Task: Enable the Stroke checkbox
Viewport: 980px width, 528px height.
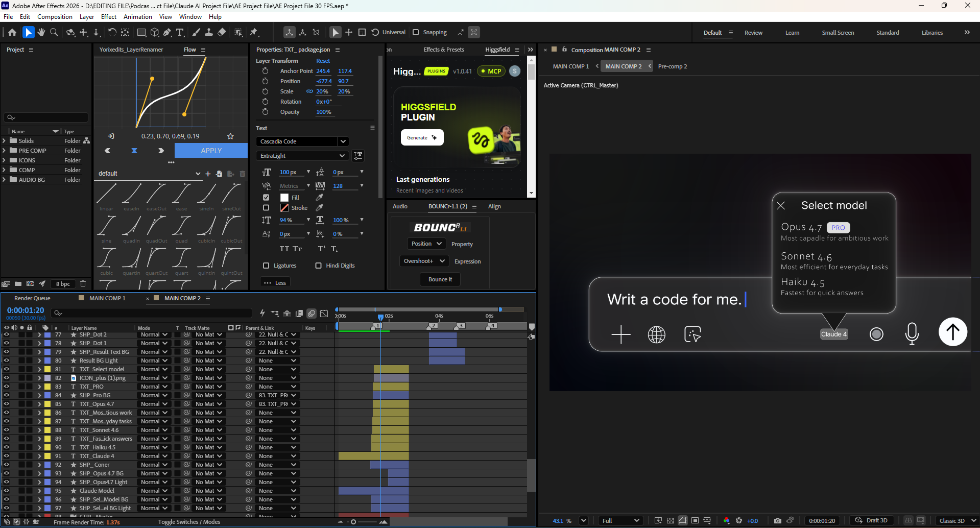Action: pos(266,208)
